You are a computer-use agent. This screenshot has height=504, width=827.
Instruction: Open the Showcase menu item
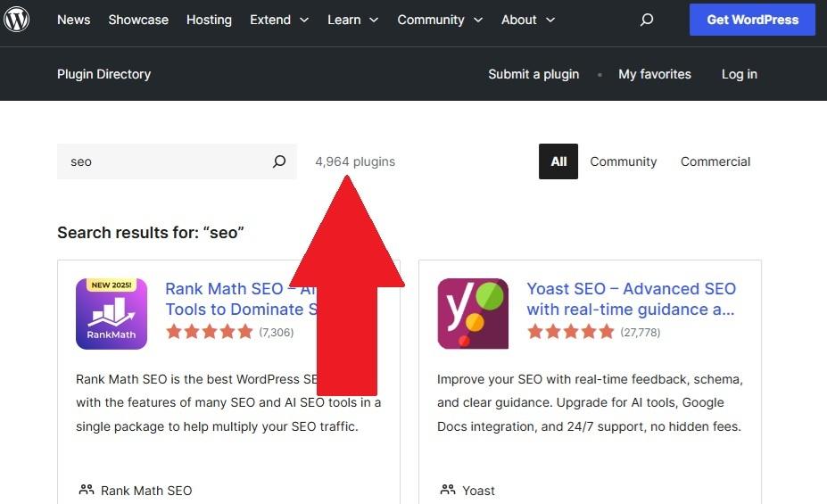coord(138,20)
